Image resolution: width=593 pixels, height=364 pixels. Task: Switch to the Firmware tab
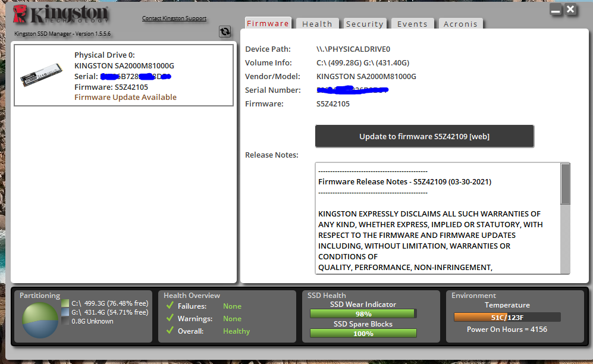pos(268,23)
